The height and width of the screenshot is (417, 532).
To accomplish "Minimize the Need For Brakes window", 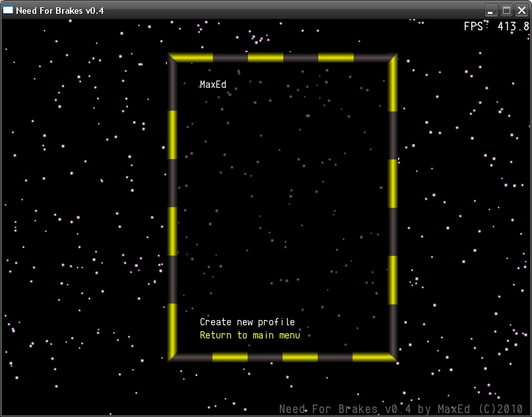I will tap(490, 11).
